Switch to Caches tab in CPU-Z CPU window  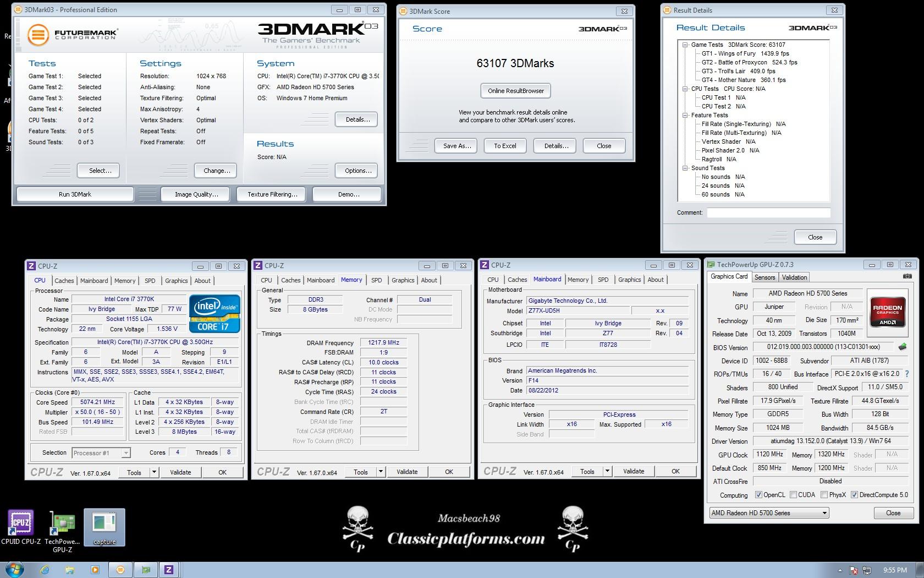(x=64, y=281)
